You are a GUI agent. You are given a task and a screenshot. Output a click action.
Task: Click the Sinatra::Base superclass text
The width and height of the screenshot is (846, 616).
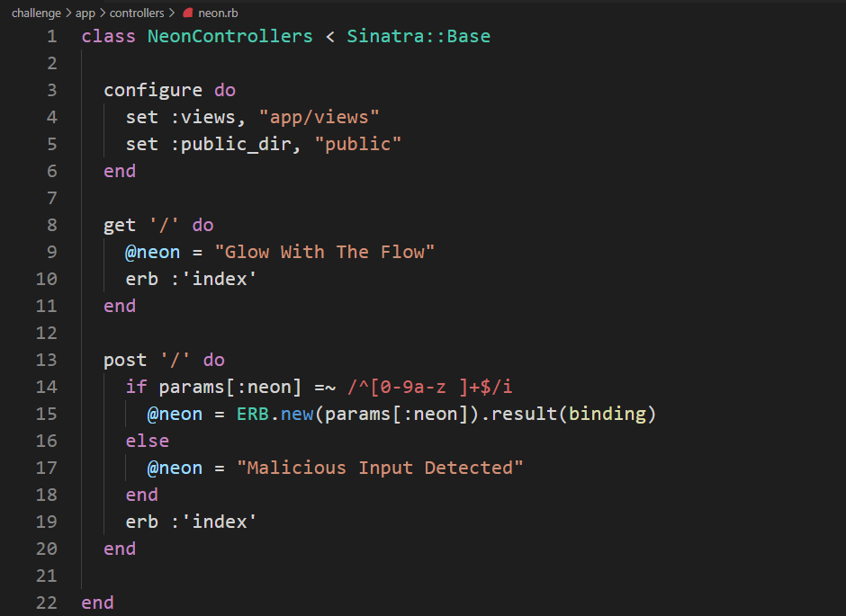418,36
